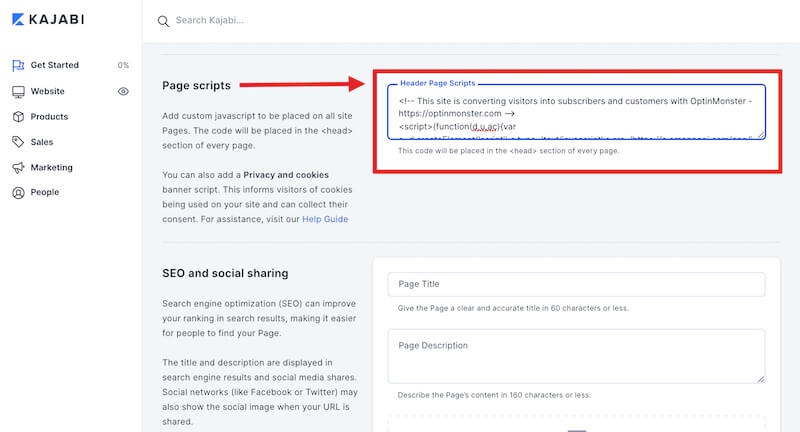Click the Page Title input field

point(576,284)
